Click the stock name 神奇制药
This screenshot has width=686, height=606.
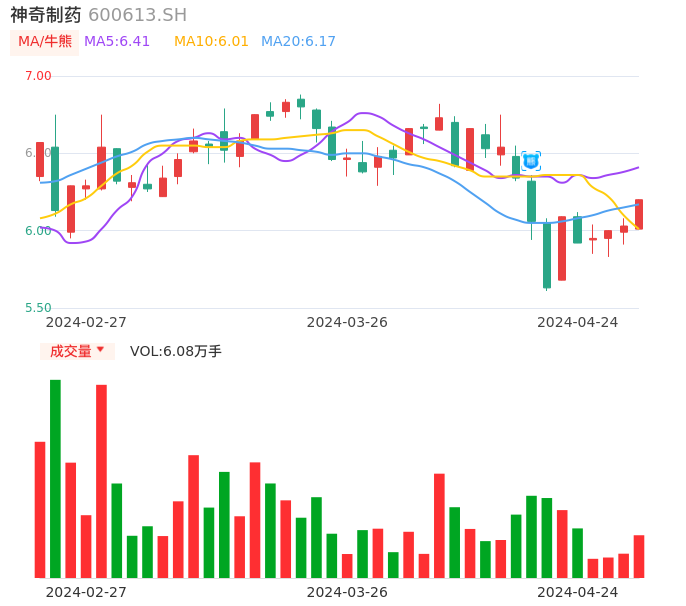point(46,15)
